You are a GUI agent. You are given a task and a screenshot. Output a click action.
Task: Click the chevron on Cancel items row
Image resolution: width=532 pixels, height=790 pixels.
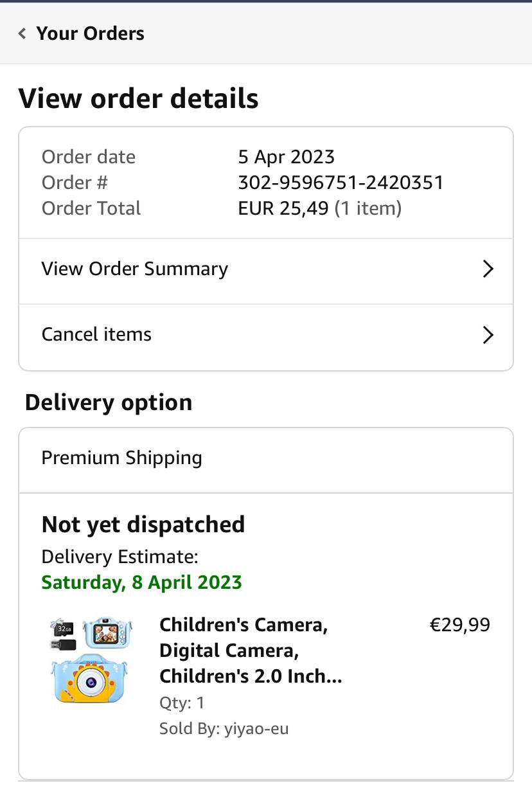pos(488,335)
